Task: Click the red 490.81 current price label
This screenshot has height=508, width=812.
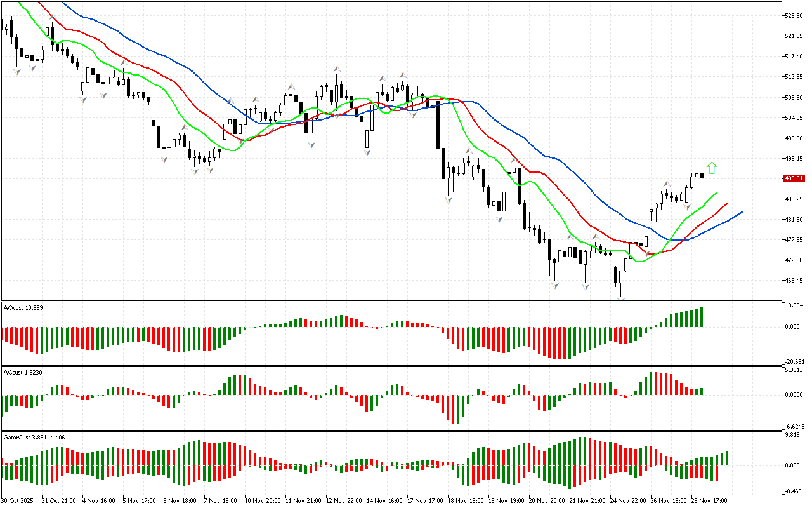Action: click(794, 178)
